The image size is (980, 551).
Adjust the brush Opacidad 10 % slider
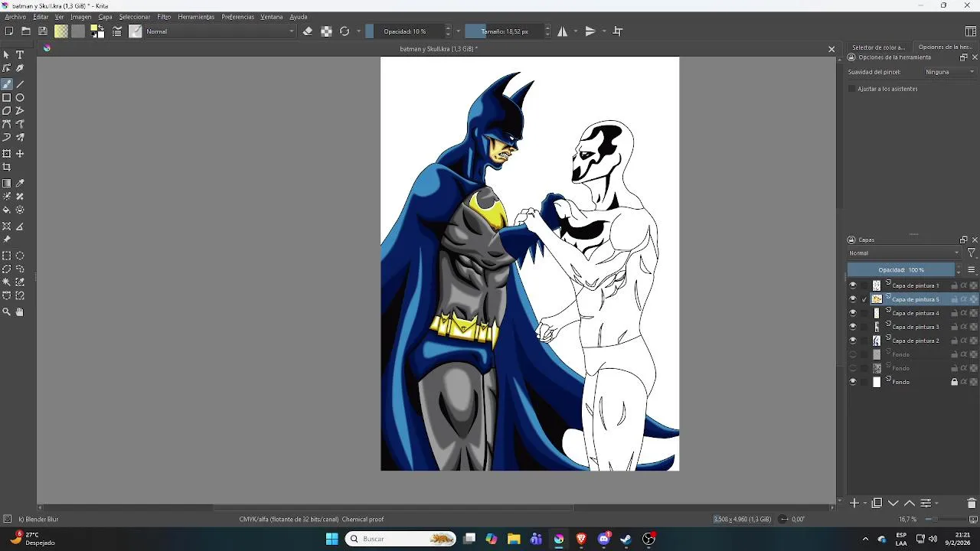pos(404,31)
